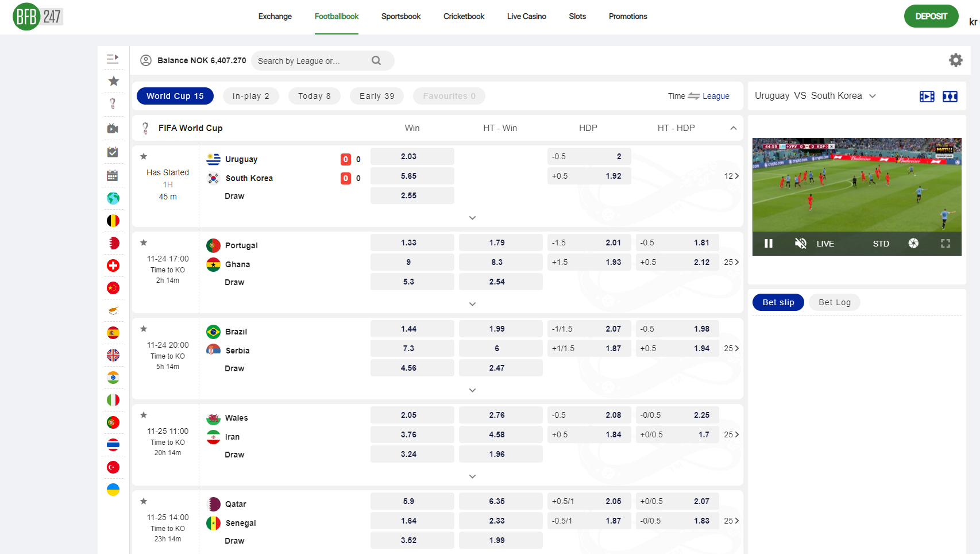
Task: Open the settings gear icon
Action: point(955,60)
